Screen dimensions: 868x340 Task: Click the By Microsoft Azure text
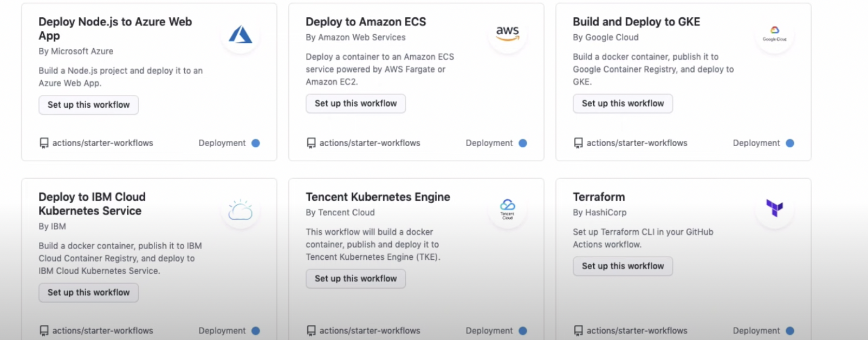click(x=76, y=51)
